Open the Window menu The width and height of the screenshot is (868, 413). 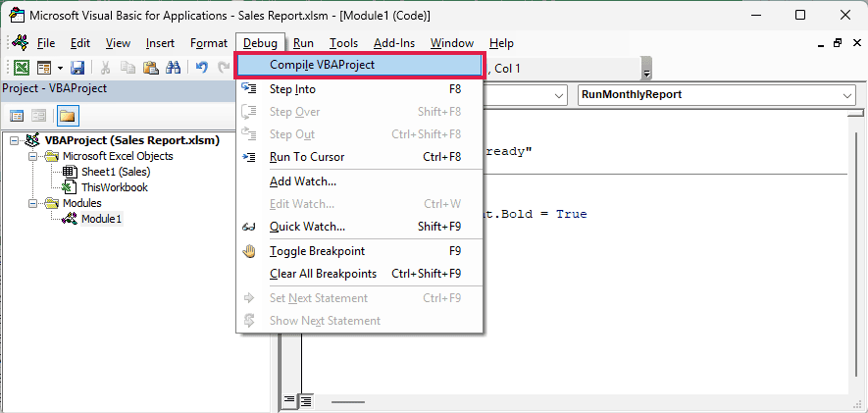tap(452, 42)
